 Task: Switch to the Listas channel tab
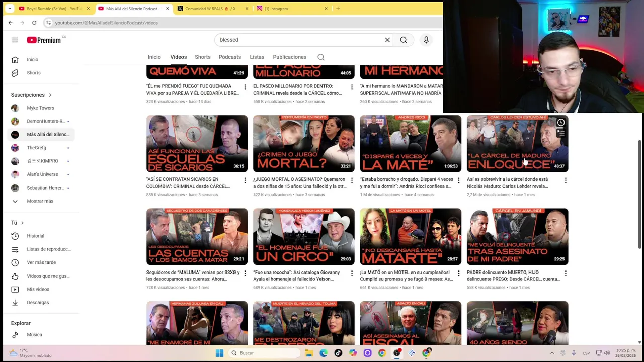point(257,57)
